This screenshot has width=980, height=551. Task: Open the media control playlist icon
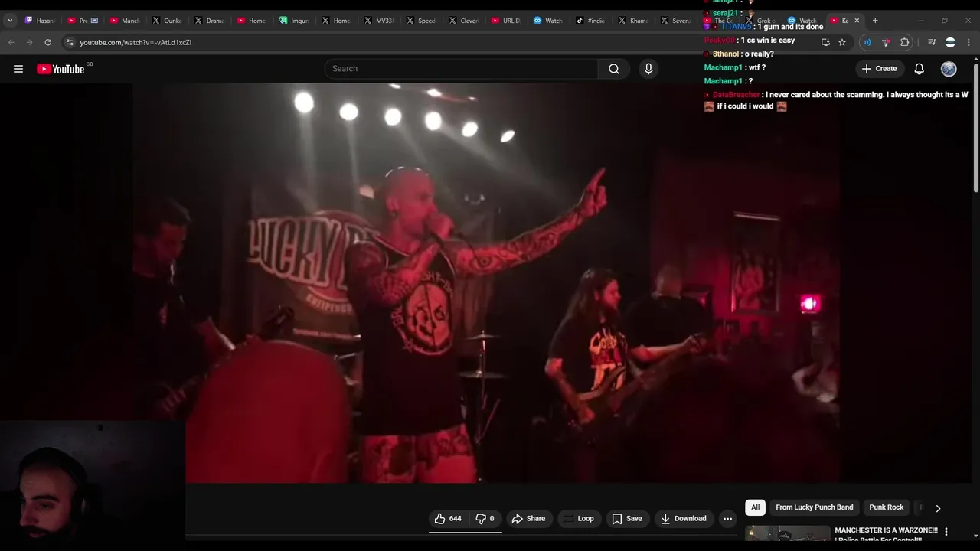coord(932,42)
